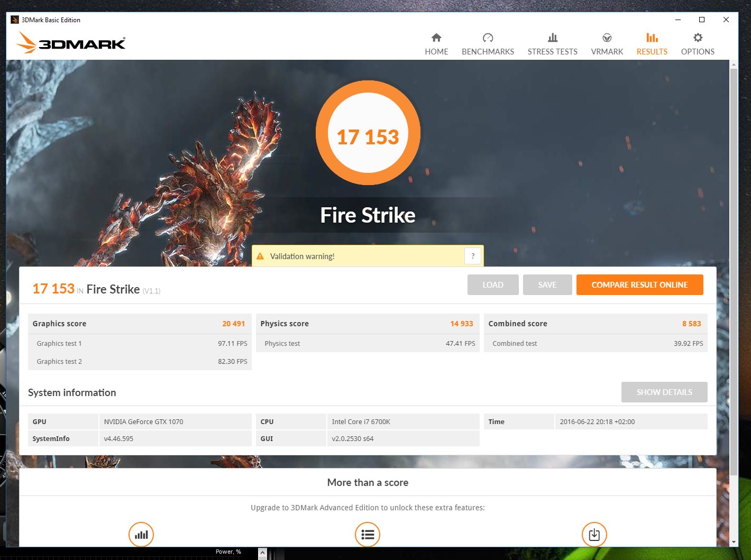Click the System information heading
This screenshot has height=560, width=751.
point(72,392)
